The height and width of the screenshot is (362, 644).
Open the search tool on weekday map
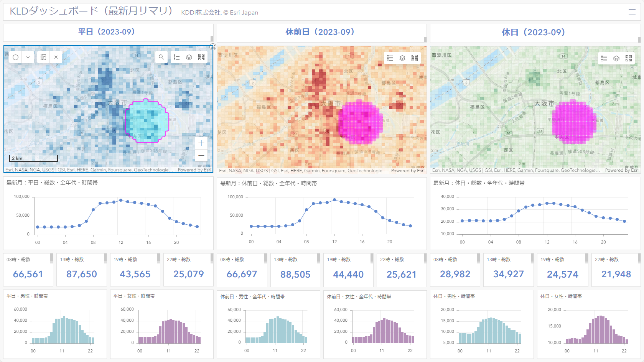point(161,57)
